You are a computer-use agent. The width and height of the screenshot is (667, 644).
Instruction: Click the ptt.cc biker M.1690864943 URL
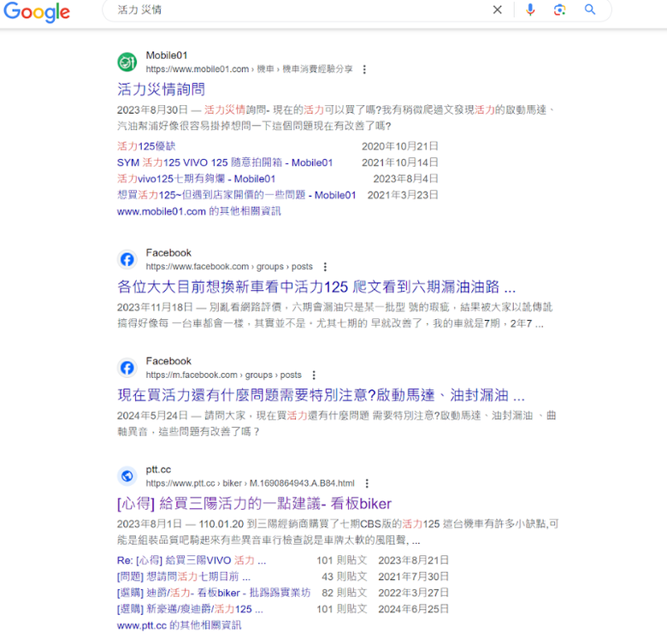[250, 483]
